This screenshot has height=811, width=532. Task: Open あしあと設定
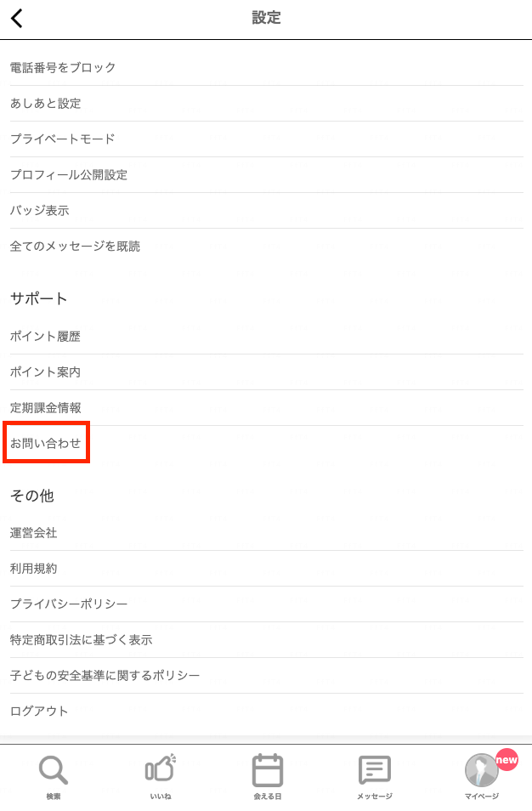point(267,104)
